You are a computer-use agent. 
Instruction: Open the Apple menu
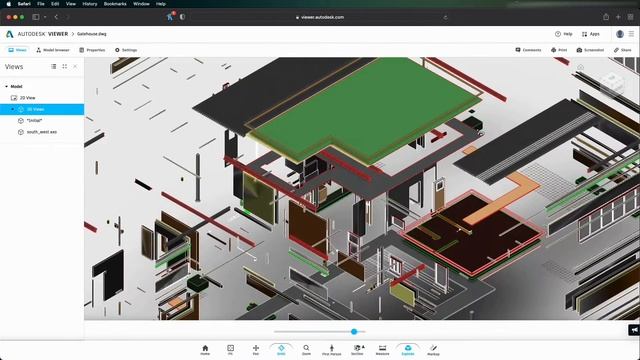[x=8, y=4]
